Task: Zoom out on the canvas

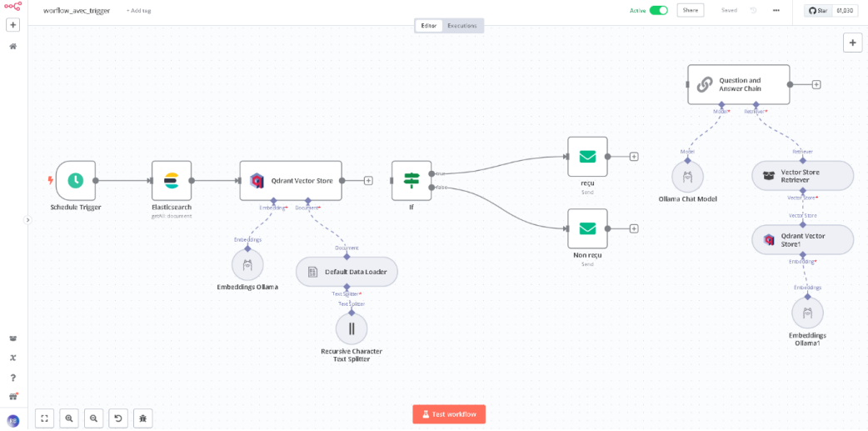Action: click(x=93, y=418)
